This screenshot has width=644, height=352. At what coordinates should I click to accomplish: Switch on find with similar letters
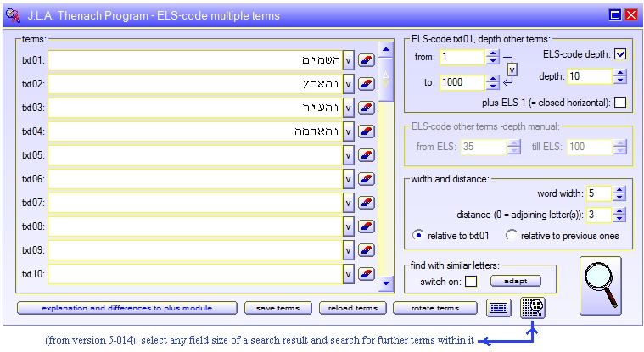click(471, 282)
